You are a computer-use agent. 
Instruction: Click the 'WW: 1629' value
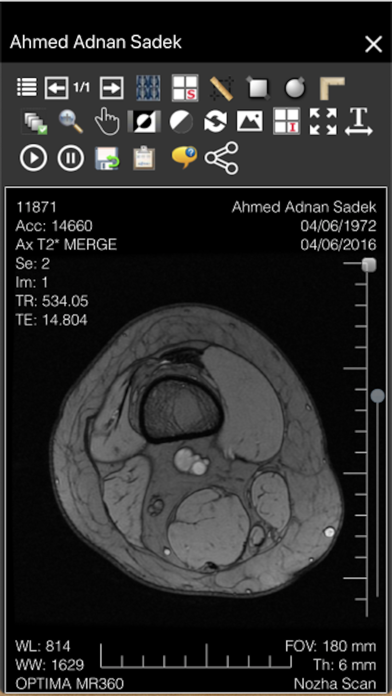click(x=49, y=664)
